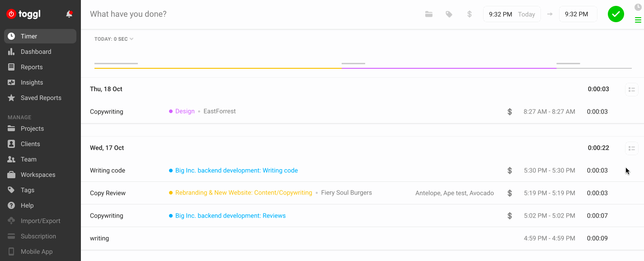The height and width of the screenshot is (261, 644).
Task: Toggle bulk edit for Wed, 17 Oct
Action: tap(632, 148)
